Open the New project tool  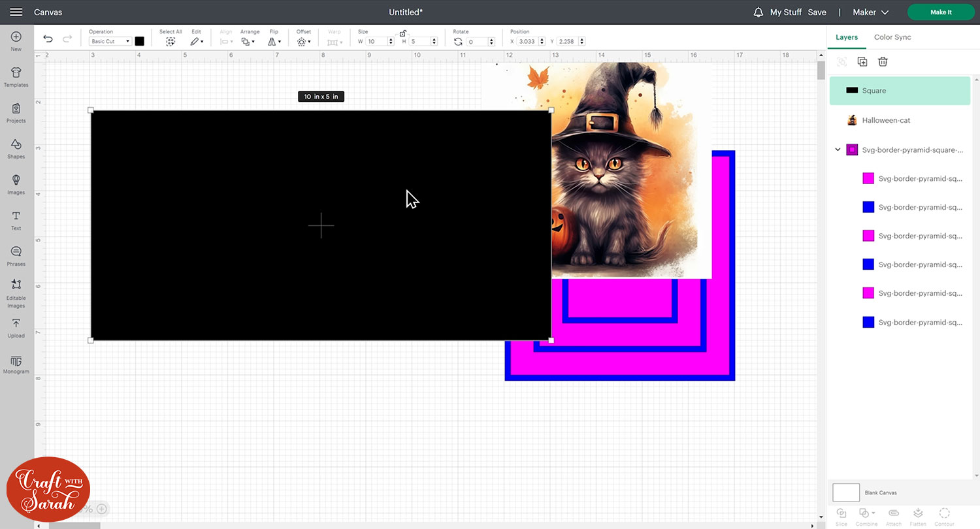16,41
